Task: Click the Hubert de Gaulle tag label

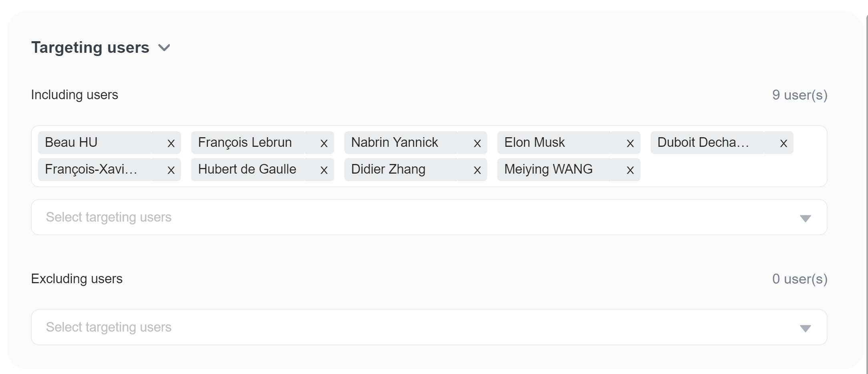Action: 247,169
